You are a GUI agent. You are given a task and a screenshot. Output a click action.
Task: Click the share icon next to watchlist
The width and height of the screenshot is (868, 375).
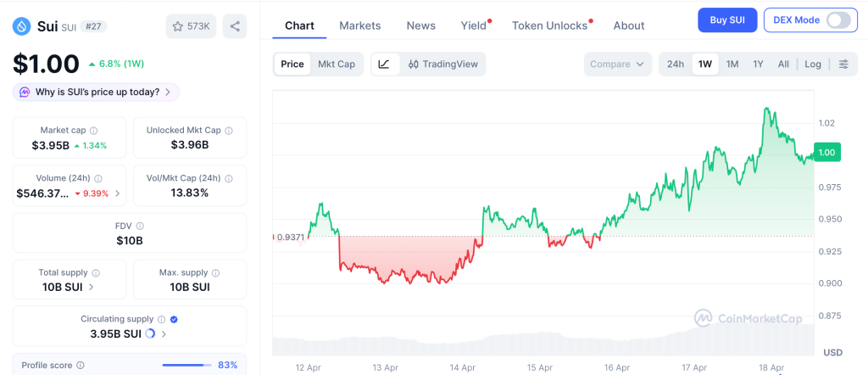(235, 26)
